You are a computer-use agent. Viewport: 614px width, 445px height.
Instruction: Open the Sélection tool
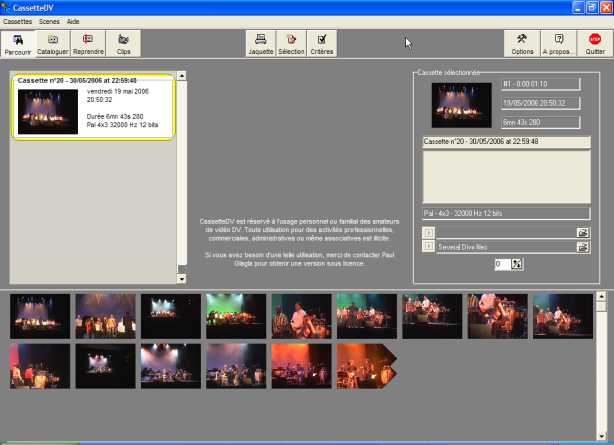point(291,43)
